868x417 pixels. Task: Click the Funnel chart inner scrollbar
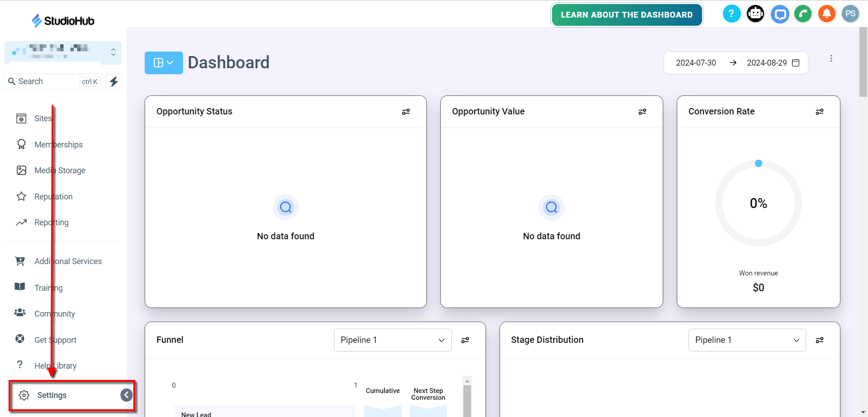point(467,400)
